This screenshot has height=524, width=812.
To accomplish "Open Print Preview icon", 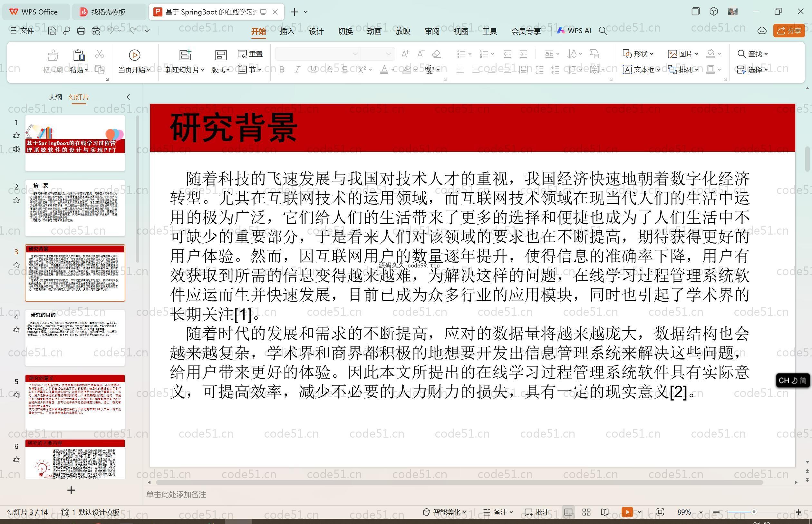I will coord(96,31).
